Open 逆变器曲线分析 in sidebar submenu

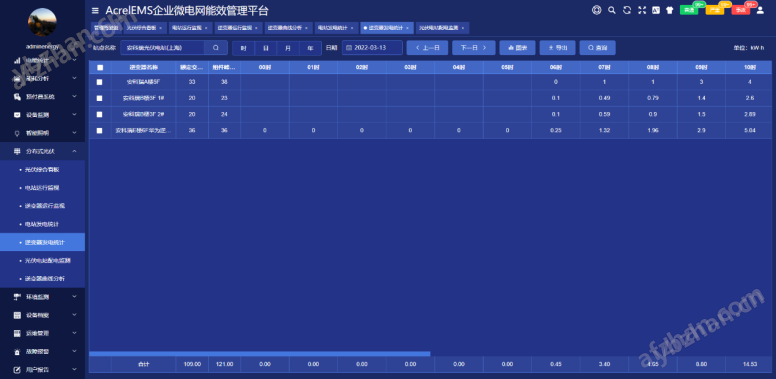tap(43, 279)
